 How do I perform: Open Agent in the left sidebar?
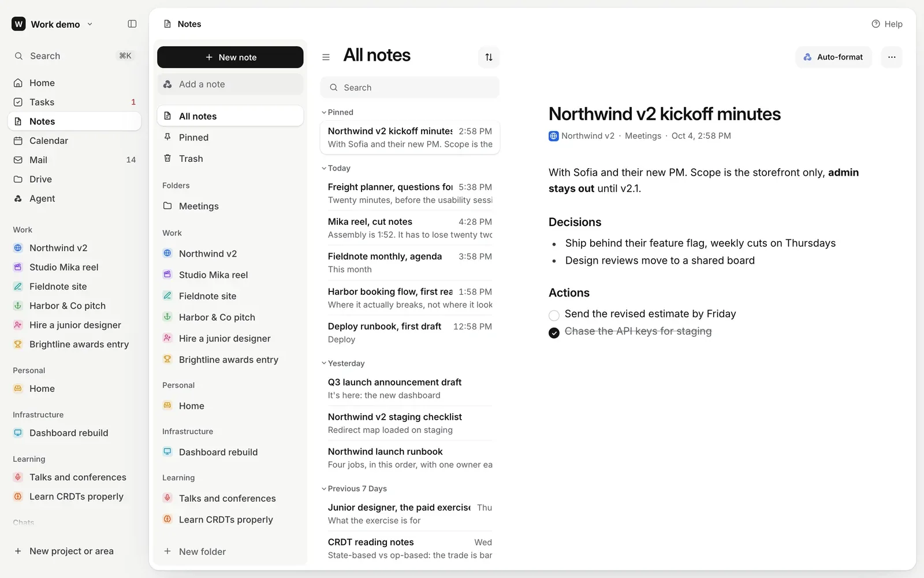click(x=74, y=198)
